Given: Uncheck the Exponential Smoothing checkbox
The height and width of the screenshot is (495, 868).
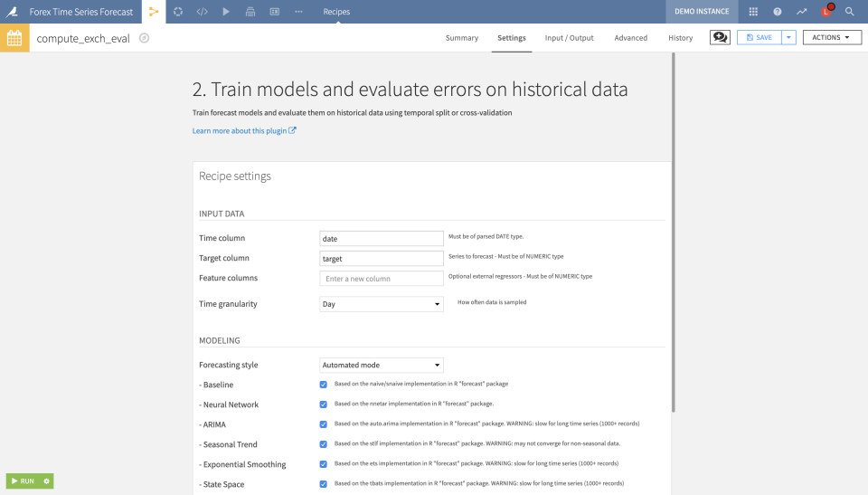Looking at the screenshot, I should [x=324, y=464].
